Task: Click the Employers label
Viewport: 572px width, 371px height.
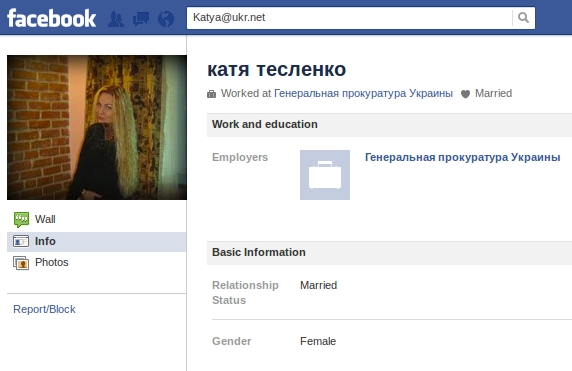Action: coord(240,157)
